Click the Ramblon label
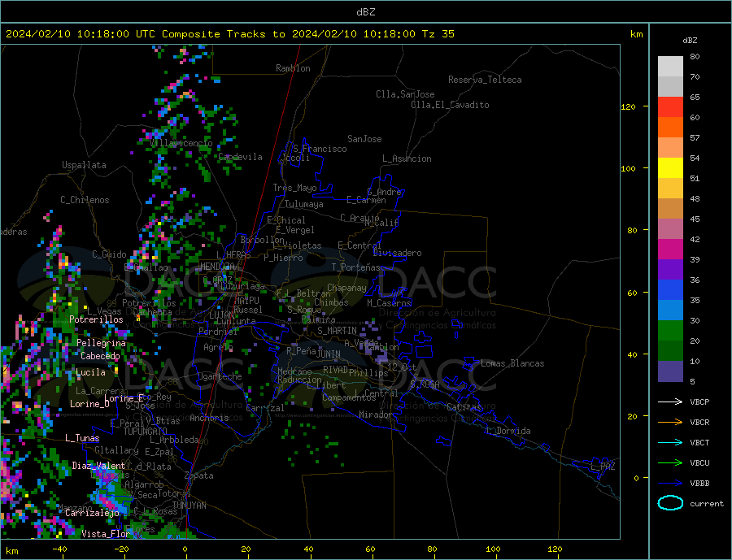The image size is (732, 560). point(293,68)
